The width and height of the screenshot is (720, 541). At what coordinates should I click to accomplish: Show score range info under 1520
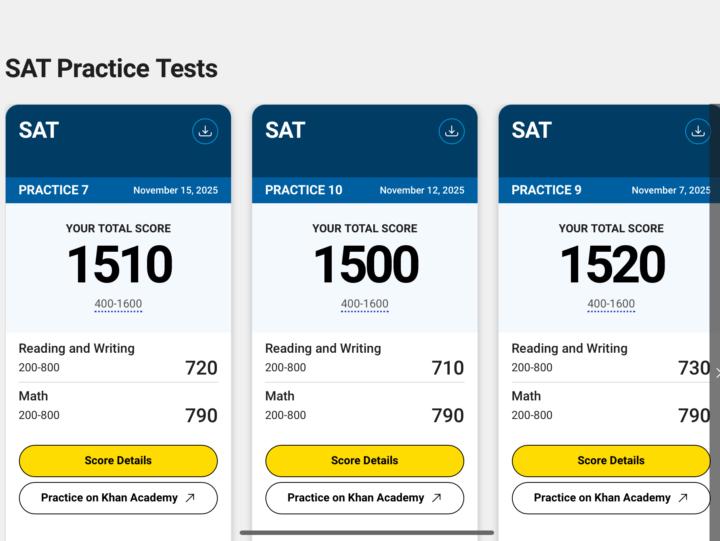(611, 304)
